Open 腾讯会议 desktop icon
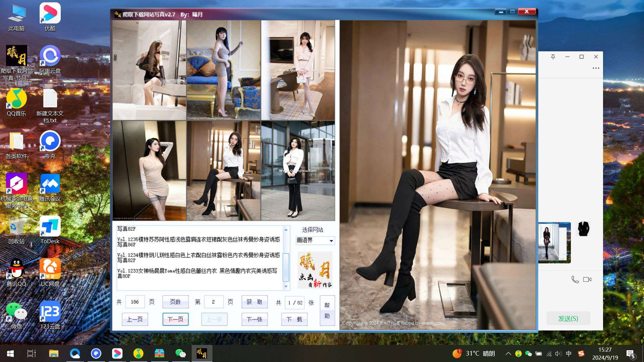The width and height of the screenshot is (644, 362). [50, 187]
